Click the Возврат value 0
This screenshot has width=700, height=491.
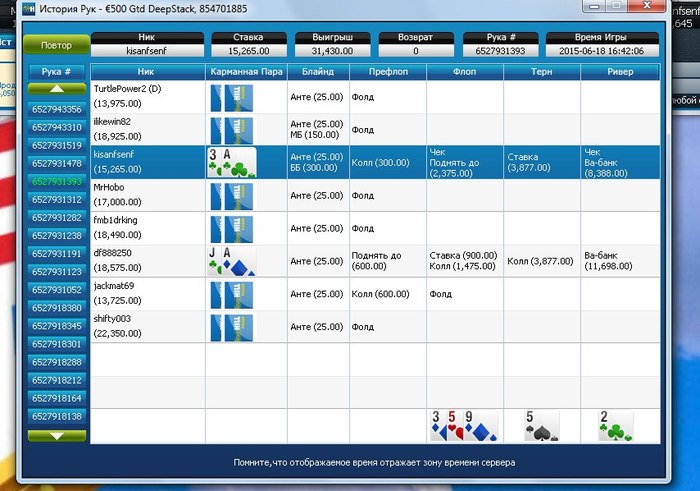pos(416,51)
